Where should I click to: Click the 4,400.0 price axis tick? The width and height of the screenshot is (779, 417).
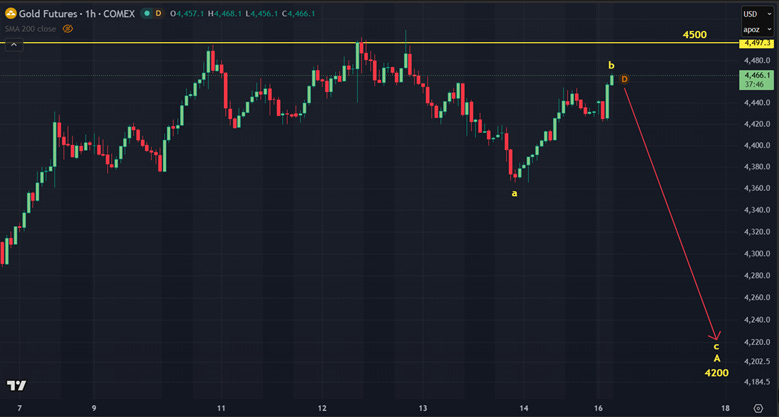coord(757,146)
